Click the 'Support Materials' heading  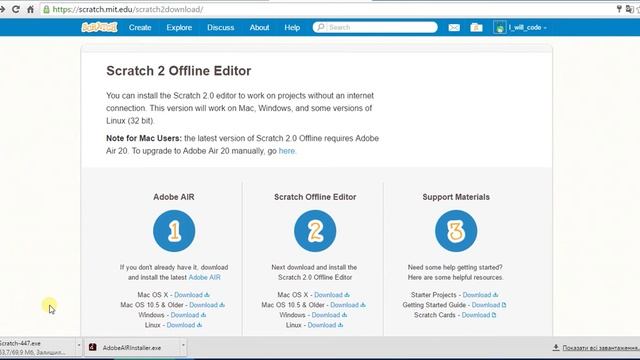point(456,197)
